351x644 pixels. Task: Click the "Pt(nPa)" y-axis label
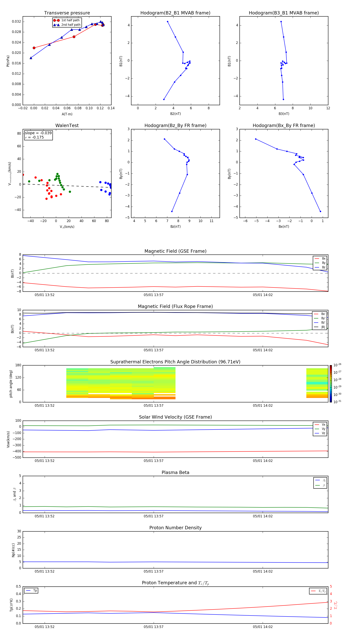click(8, 61)
